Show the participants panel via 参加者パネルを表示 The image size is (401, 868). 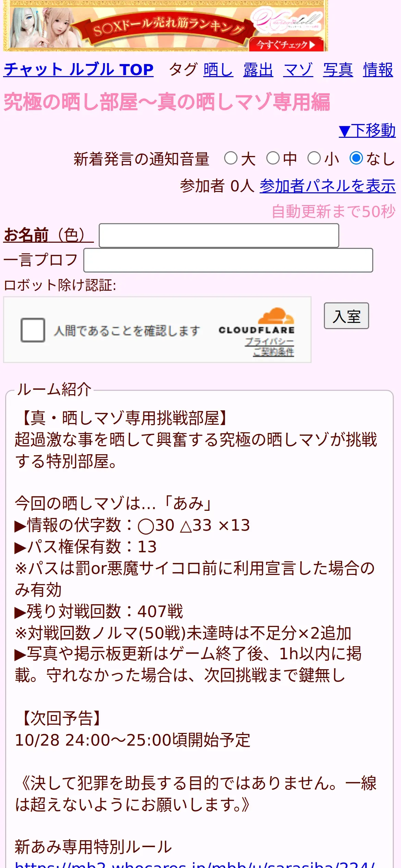coord(328,186)
